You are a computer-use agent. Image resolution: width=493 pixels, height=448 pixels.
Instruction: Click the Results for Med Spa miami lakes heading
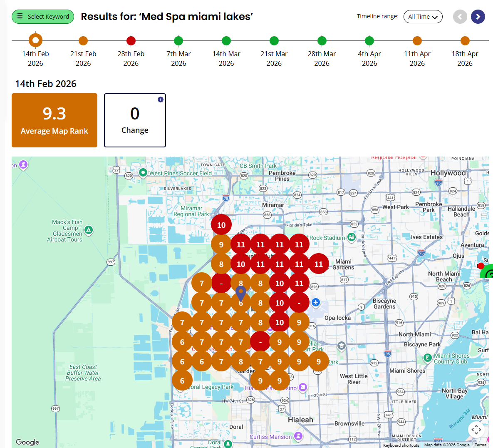tap(167, 16)
